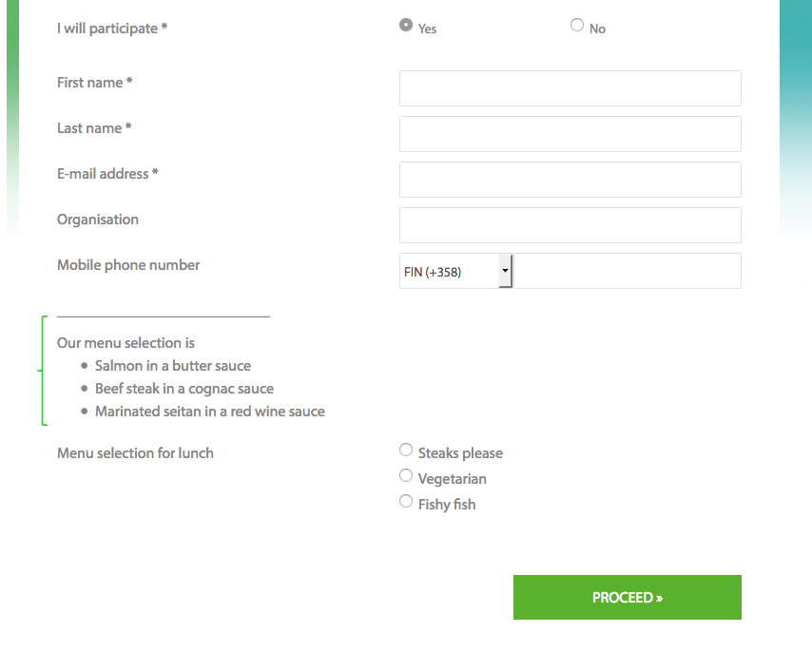Click the country code dropdown arrow
The height and width of the screenshot is (671, 812).
click(505, 271)
